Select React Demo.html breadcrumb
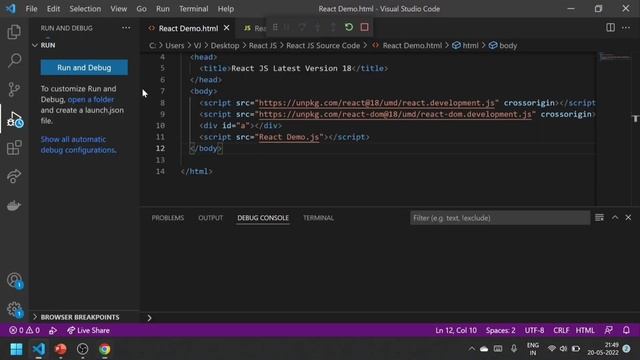This screenshot has height=360, width=640. pyautogui.click(x=407, y=45)
